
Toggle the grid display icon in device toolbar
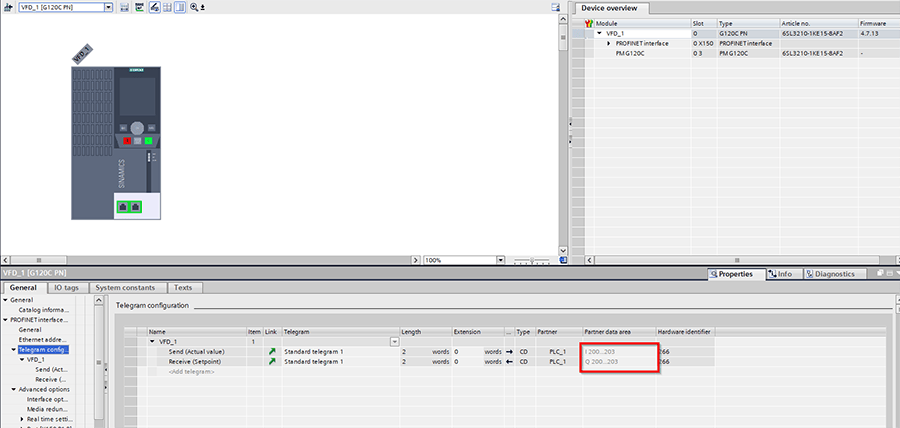tap(167, 7)
